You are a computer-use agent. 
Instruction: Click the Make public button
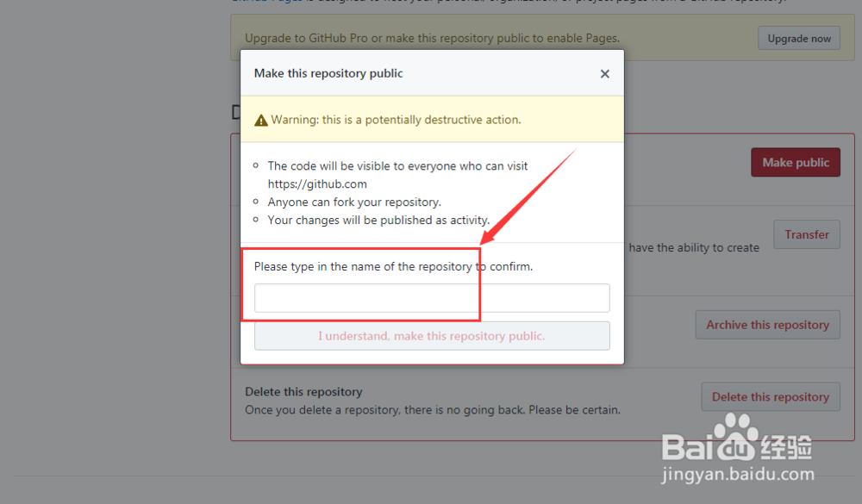[x=796, y=162]
